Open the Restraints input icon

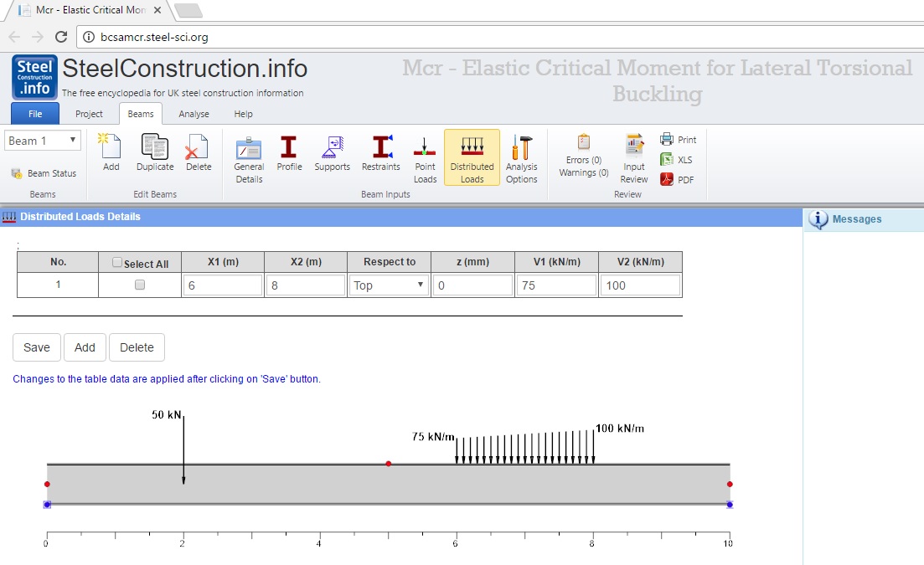click(x=381, y=154)
